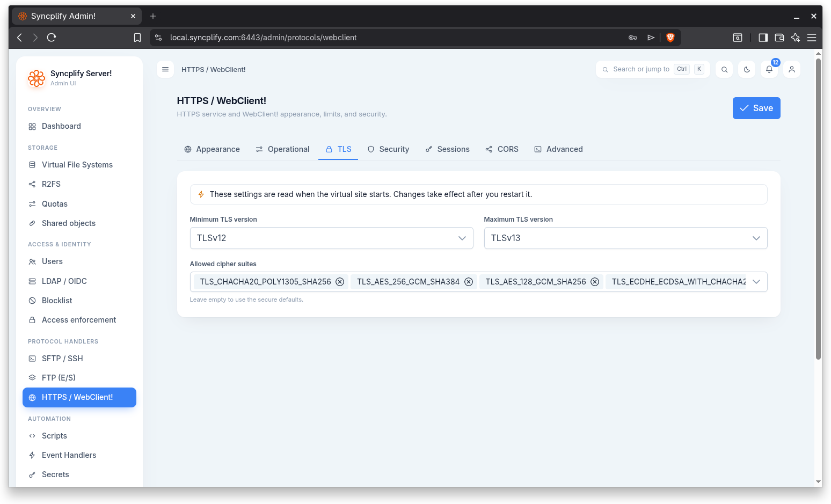The width and height of the screenshot is (831, 504).
Task: Go to Virtual File Systems
Action: [79, 165]
